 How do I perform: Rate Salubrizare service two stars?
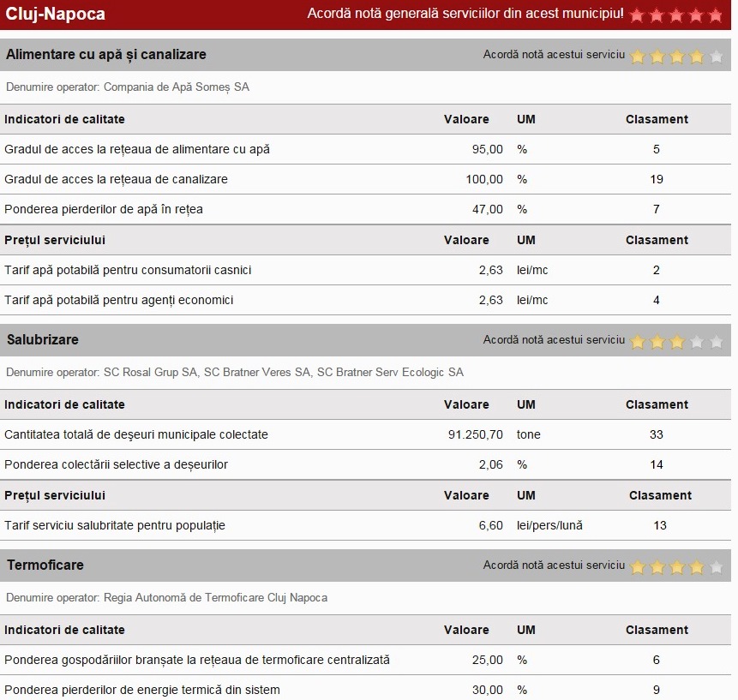tap(657, 341)
